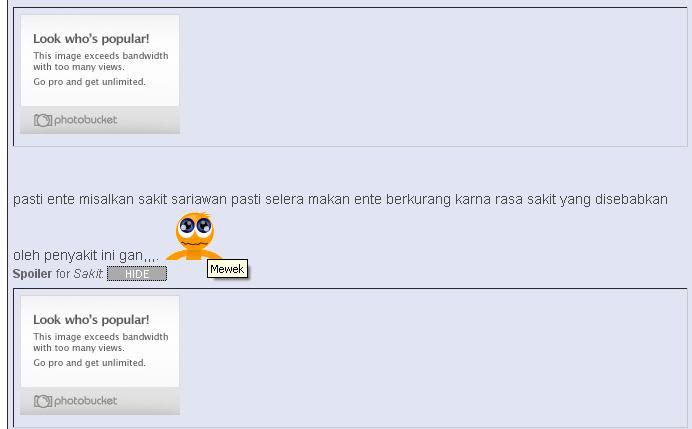Click the Photobucket camera logo icon below HIDE button
Image resolution: width=692 pixels, height=429 pixels.
[x=43, y=401]
